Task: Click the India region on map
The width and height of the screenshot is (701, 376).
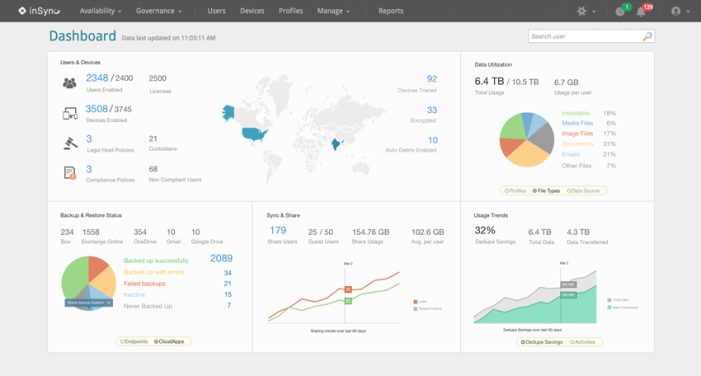Action: [336, 144]
